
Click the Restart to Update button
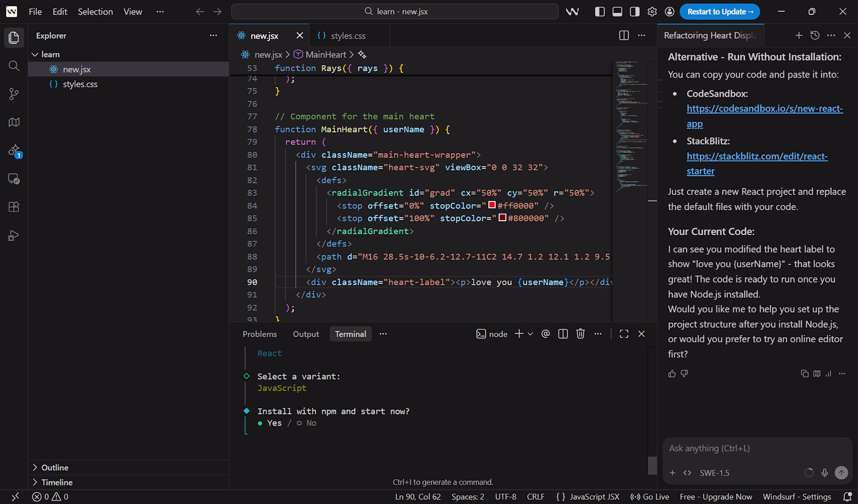pyautogui.click(x=719, y=12)
